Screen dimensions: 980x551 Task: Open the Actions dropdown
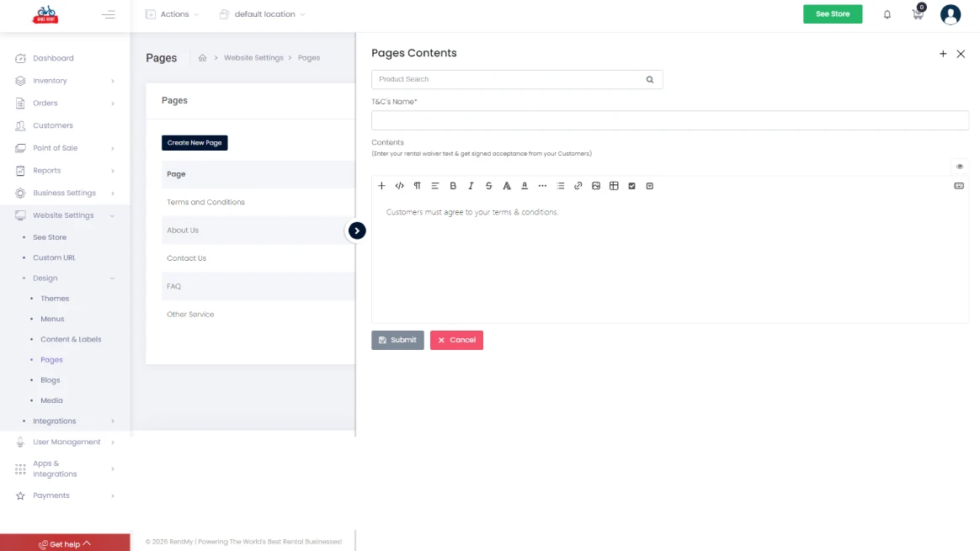[x=173, y=14]
